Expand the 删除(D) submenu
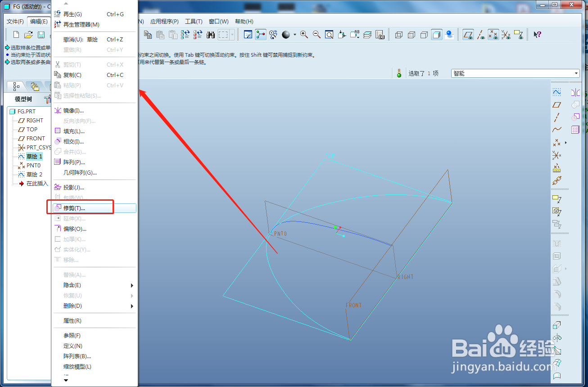The width and height of the screenshot is (588, 387). pos(95,306)
